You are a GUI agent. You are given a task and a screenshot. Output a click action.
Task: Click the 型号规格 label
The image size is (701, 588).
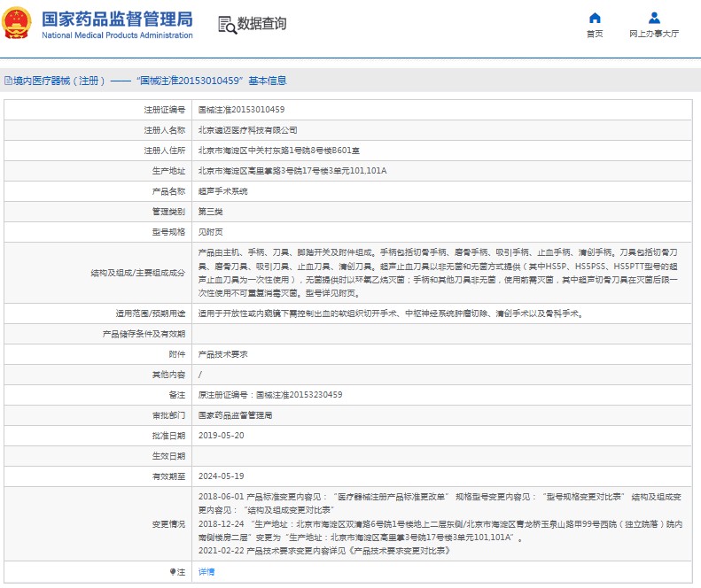tap(168, 232)
